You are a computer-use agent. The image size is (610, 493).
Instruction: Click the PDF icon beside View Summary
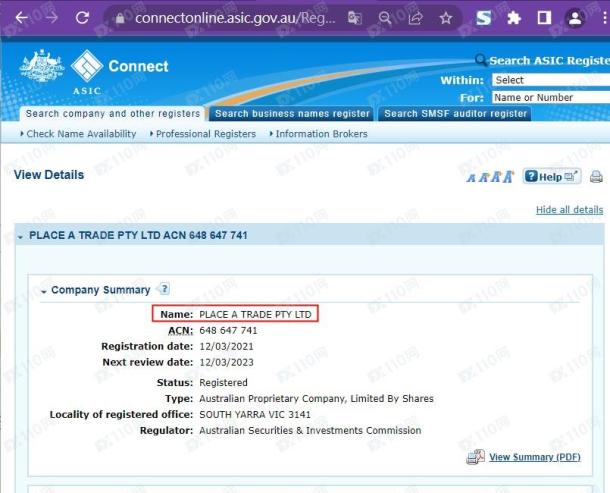point(475,457)
